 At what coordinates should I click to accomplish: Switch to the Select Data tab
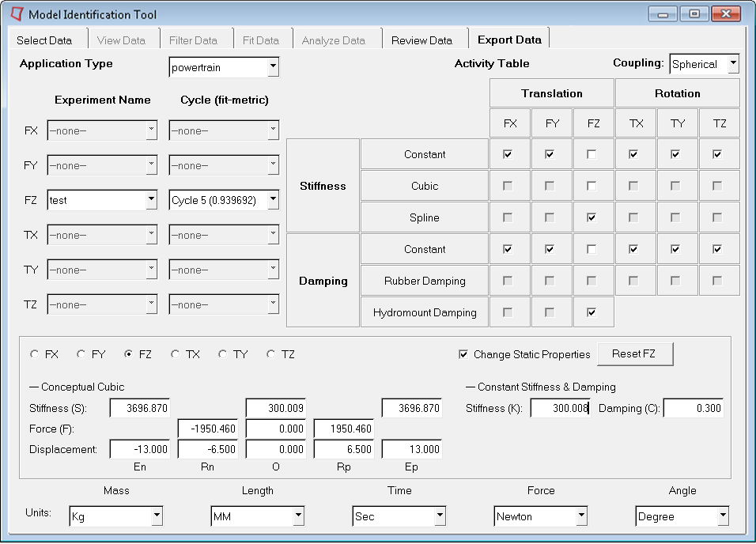44,40
